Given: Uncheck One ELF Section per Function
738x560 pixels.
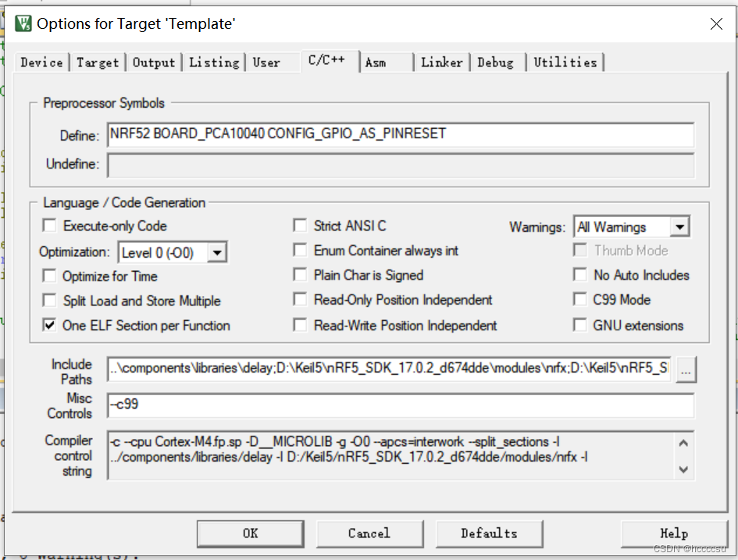Looking at the screenshot, I should (49, 325).
